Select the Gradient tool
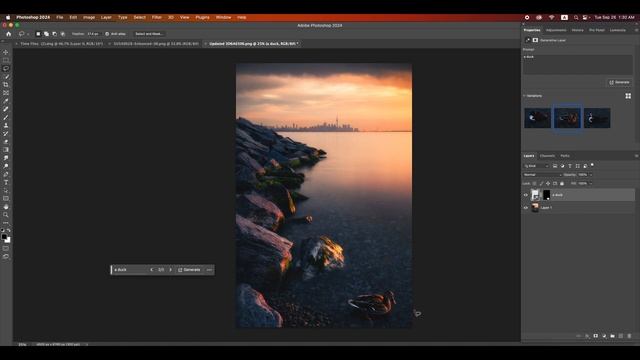The width and height of the screenshot is (640, 360). 6,150
